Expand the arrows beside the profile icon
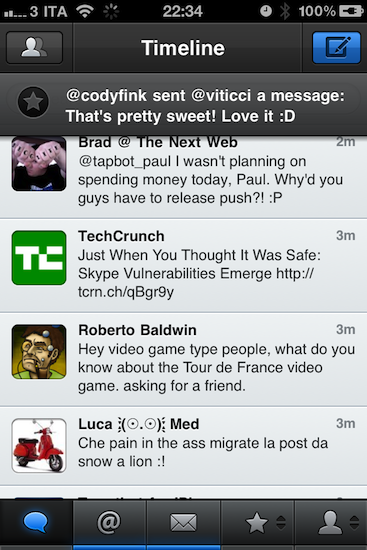Screen dimensions: 367x550 pyautogui.click(x=354, y=523)
